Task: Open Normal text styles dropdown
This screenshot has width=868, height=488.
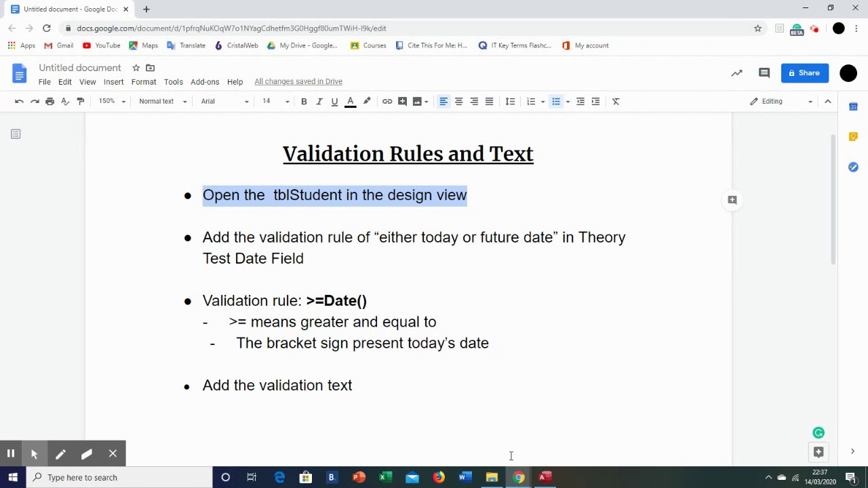Action: [163, 102]
